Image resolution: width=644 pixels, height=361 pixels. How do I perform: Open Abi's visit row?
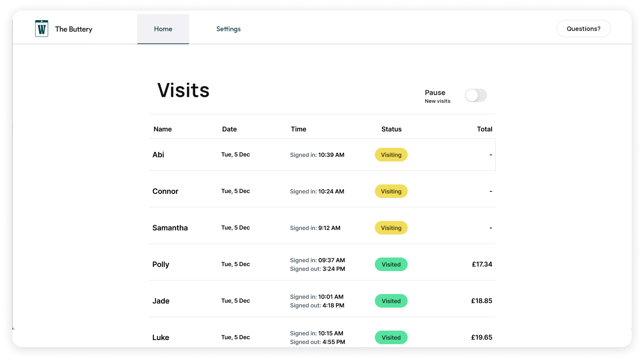click(x=322, y=155)
